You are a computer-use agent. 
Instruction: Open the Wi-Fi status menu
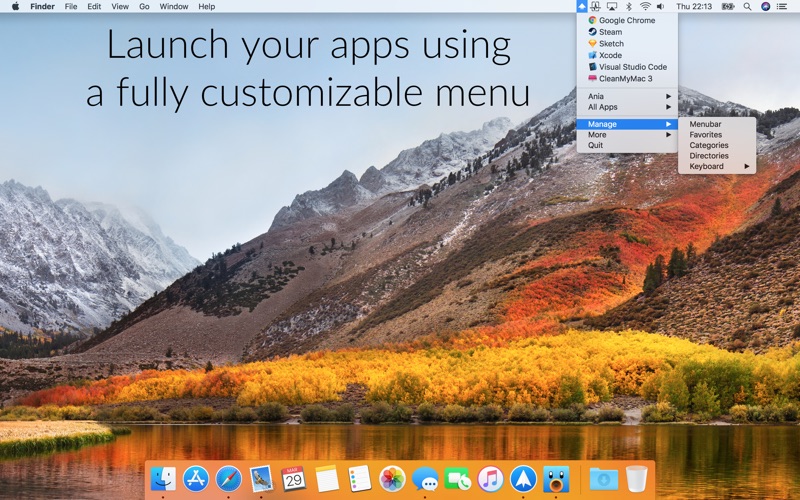[645, 6]
